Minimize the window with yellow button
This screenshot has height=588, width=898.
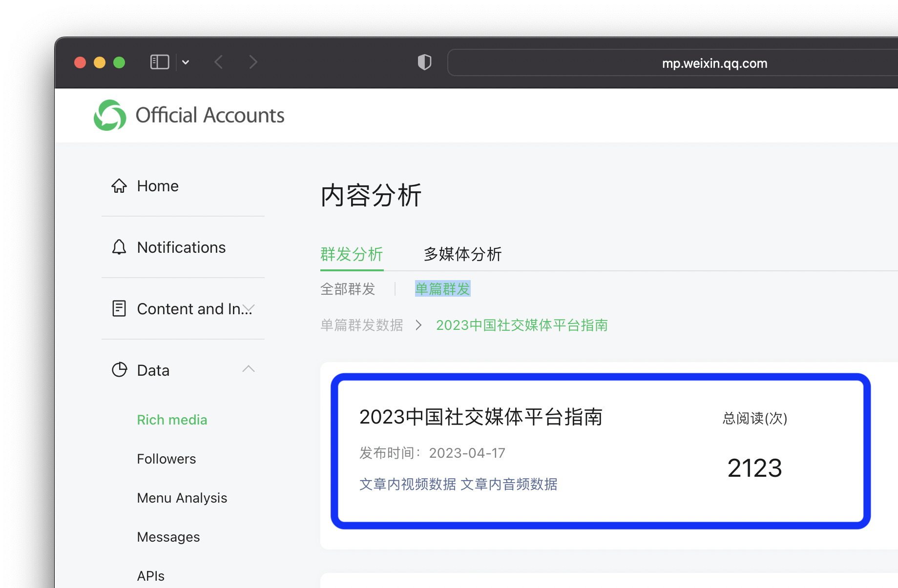click(100, 62)
